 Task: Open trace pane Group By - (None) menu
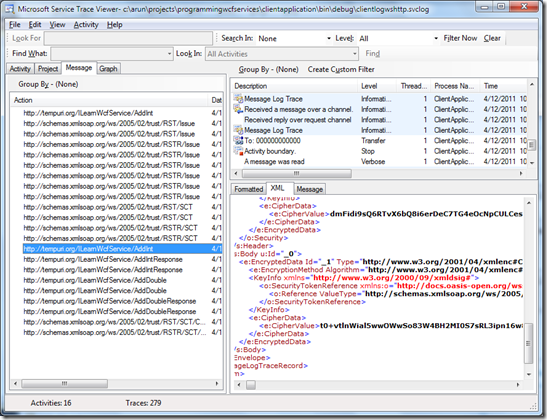pos(268,69)
